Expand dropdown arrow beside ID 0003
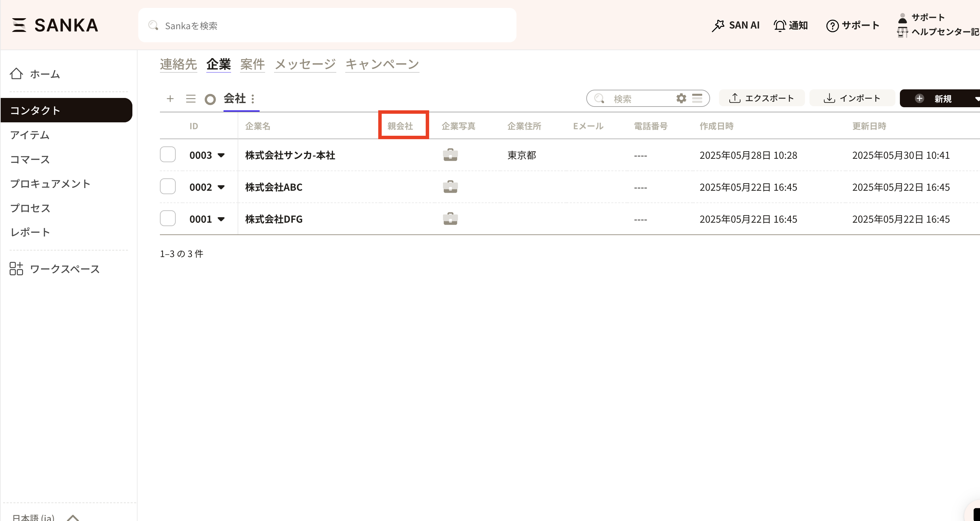This screenshot has height=521, width=980. point(221,155)
